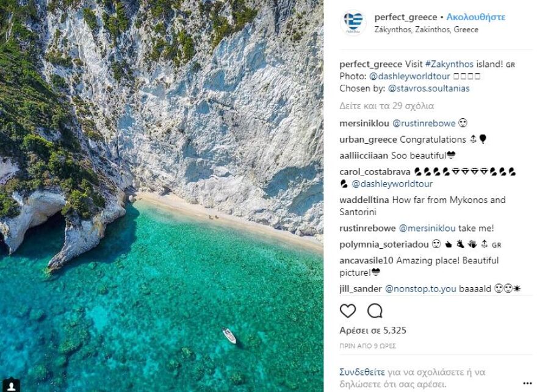Open the @mersiniklou mention in rustinrebowe's comment
The width and height of the screenshot is (537, 392).
[428, 230]
